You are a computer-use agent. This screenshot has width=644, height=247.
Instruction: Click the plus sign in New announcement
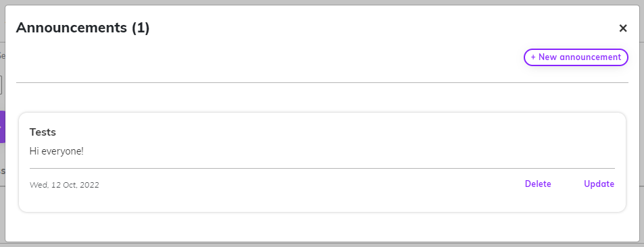tap(533, 57)
